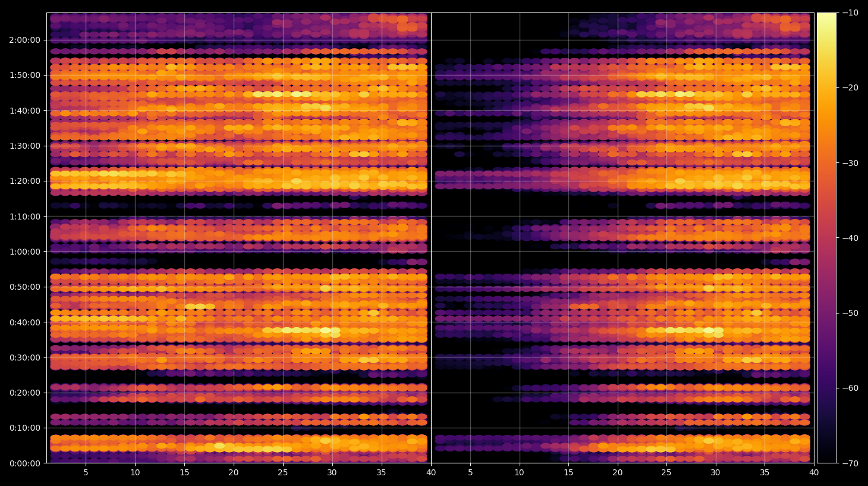Click x-axis label 25 under right heatmap

[x=666, y=473]
